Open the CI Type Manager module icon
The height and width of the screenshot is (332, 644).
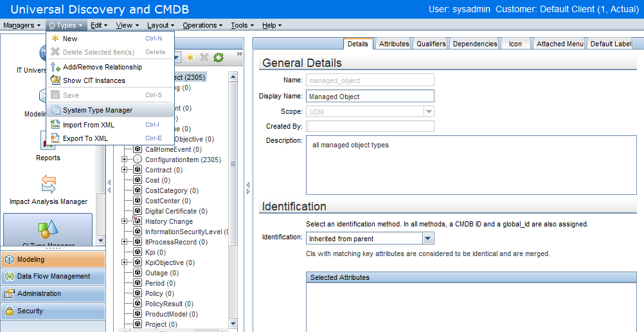[48, 229]
